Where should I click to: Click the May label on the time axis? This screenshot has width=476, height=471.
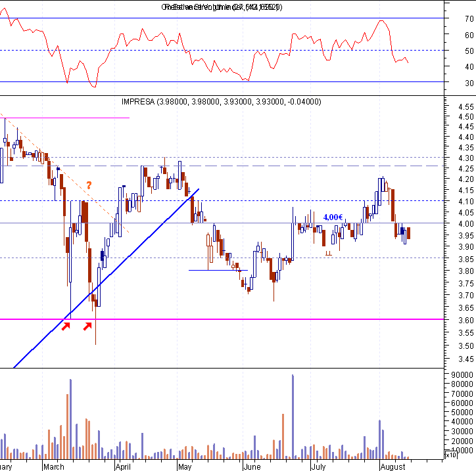[185, 466]
